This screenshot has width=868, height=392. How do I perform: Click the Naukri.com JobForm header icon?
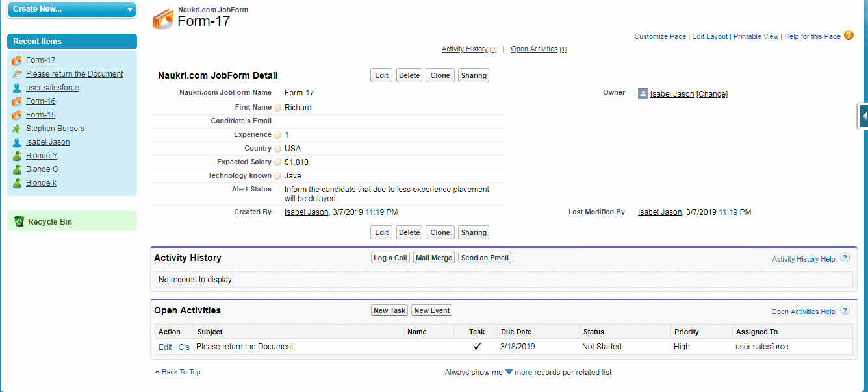pyautogui.click(x=163, y=19)
